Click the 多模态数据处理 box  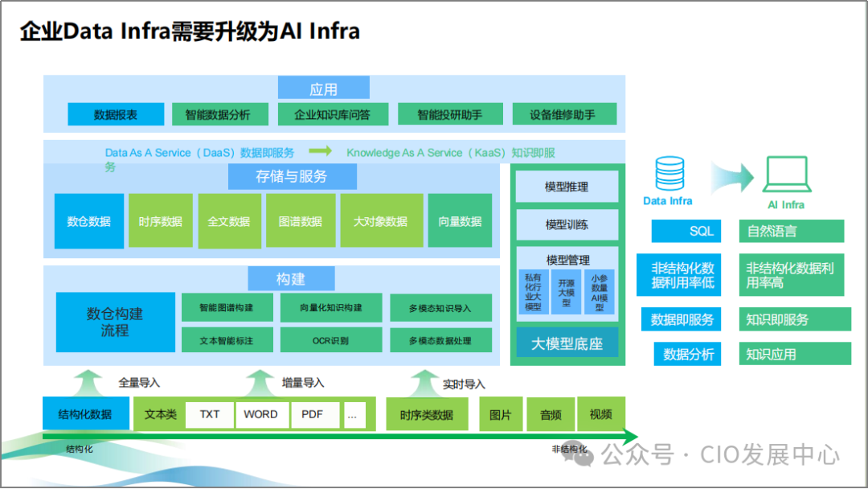[440, 340]
